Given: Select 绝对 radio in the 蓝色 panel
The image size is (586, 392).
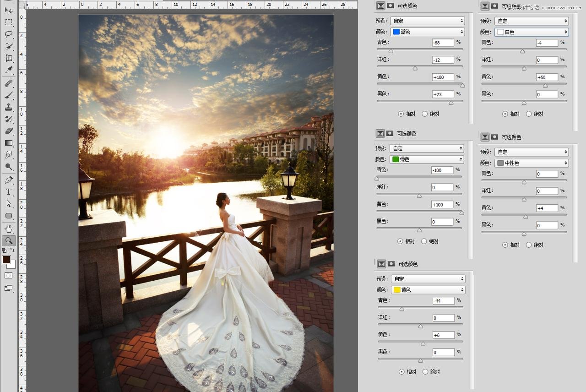Looking at the screenshot, I should (x=424, y=114).
